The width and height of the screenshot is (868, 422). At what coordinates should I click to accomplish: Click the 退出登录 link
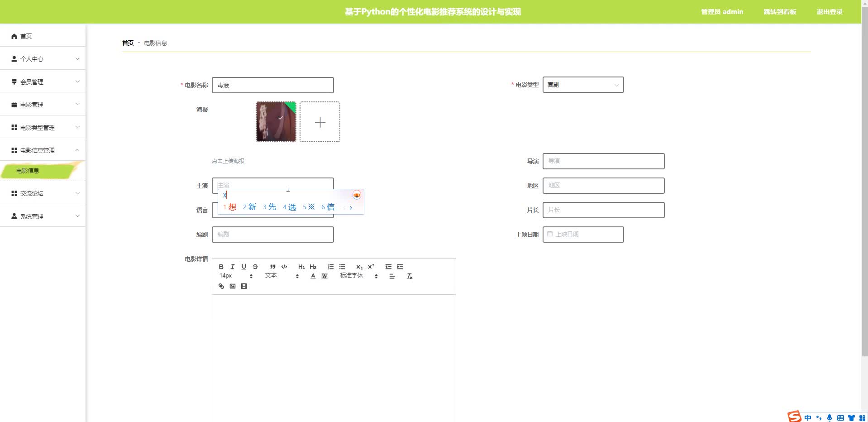tap(829, 12)
